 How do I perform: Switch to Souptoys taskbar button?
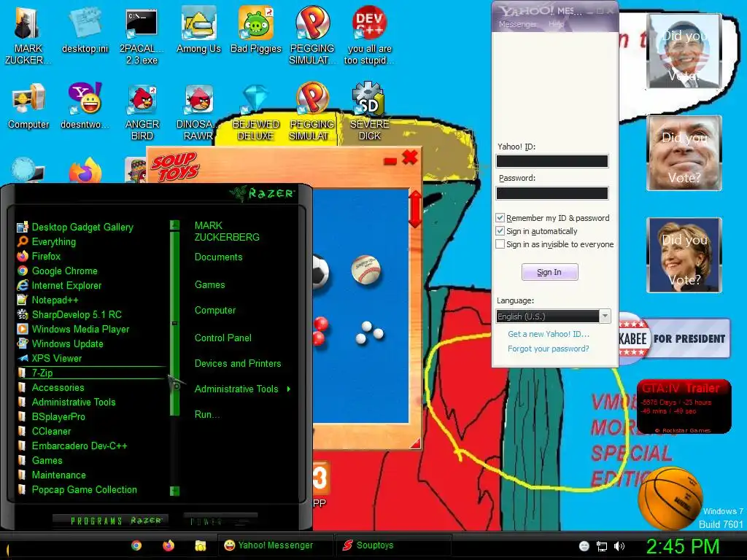393,545
